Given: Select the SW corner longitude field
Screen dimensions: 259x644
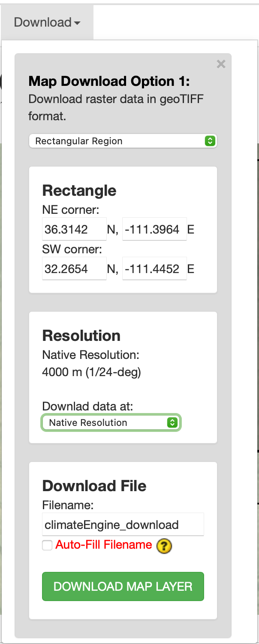Looking at the screenshot, I should pos(154,269).
